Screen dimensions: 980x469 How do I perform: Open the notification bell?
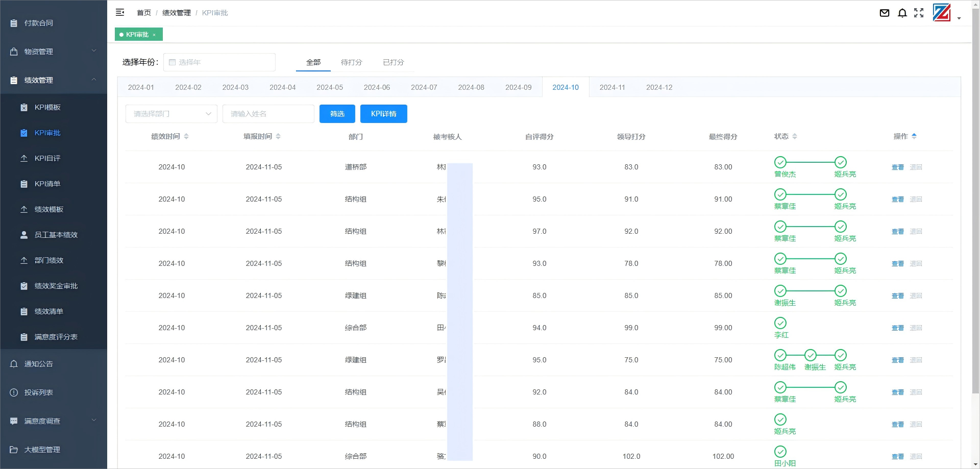click(902, 13)
